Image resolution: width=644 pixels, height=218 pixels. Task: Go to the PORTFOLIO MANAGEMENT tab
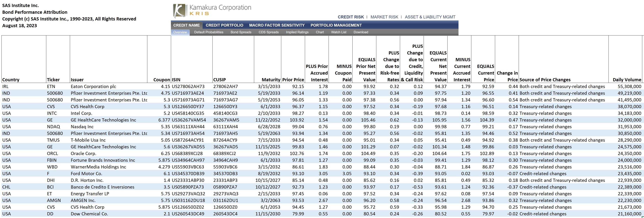pos(336,25)
